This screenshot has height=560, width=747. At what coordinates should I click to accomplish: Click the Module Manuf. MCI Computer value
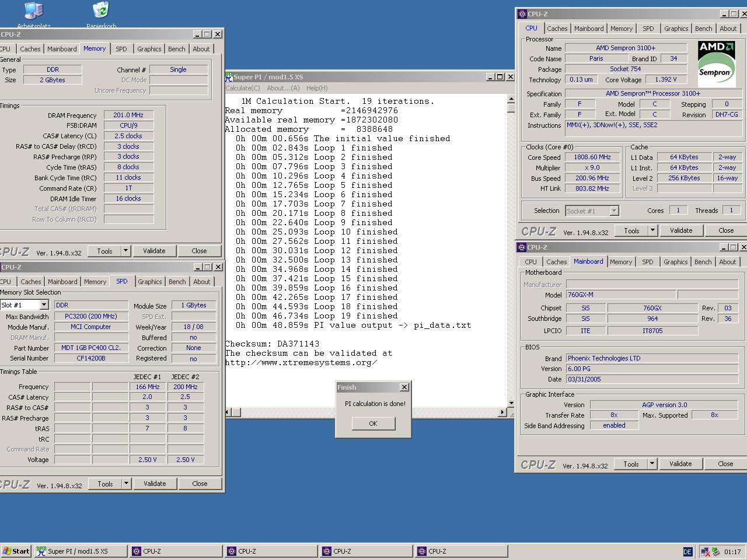point(91,327)
